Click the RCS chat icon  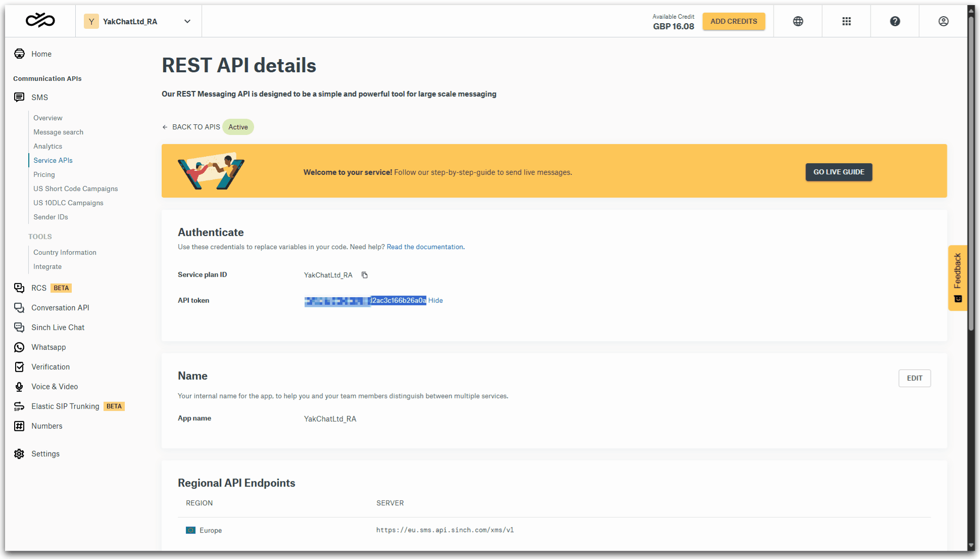(x=19, y=288)
